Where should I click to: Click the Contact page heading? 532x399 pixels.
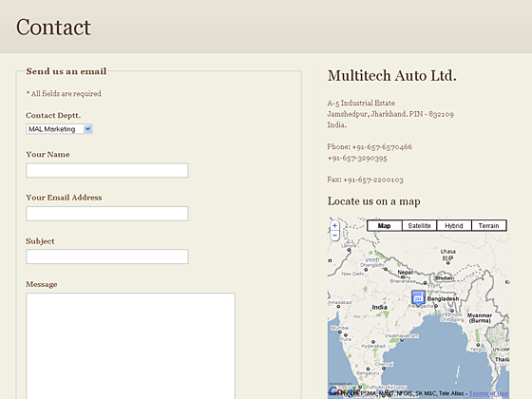point(53,28)
